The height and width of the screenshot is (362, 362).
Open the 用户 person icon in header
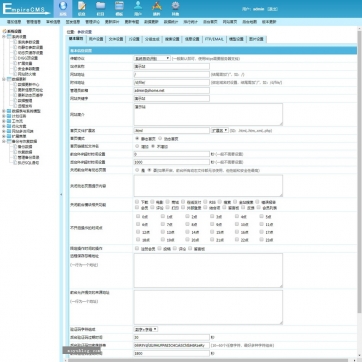[x=138, y=8]
